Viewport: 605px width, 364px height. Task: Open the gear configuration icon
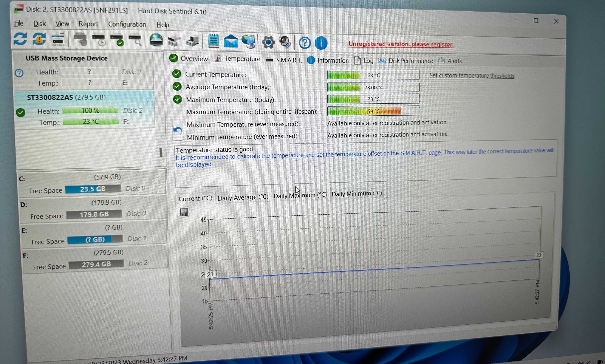[268, 42]
